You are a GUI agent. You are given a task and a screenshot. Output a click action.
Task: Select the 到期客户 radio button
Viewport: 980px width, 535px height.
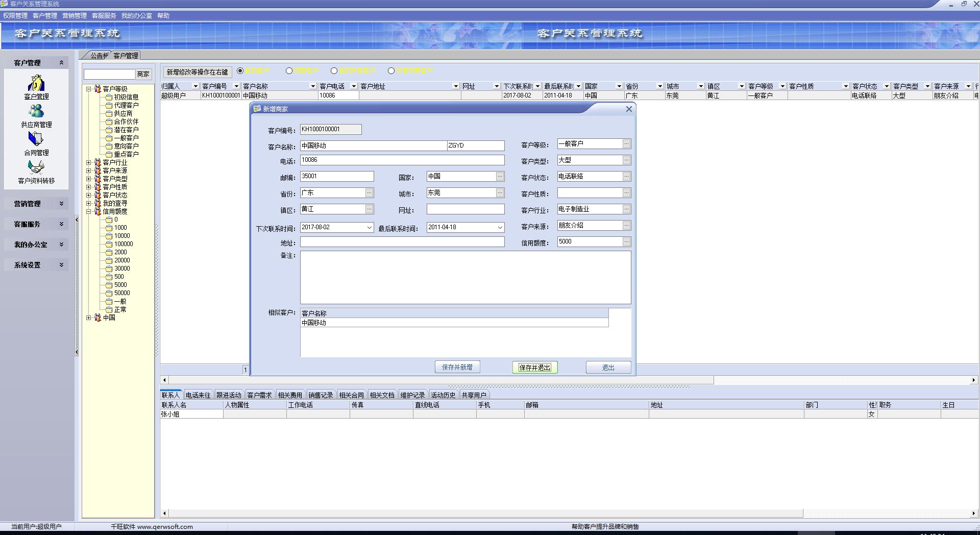tap(289, 71)
